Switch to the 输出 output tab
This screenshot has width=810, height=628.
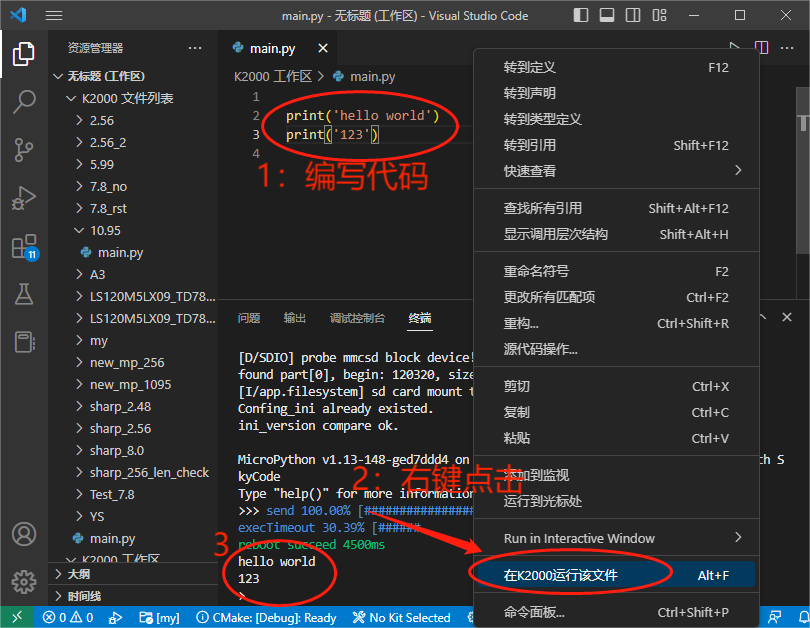(x=294, y=318)
